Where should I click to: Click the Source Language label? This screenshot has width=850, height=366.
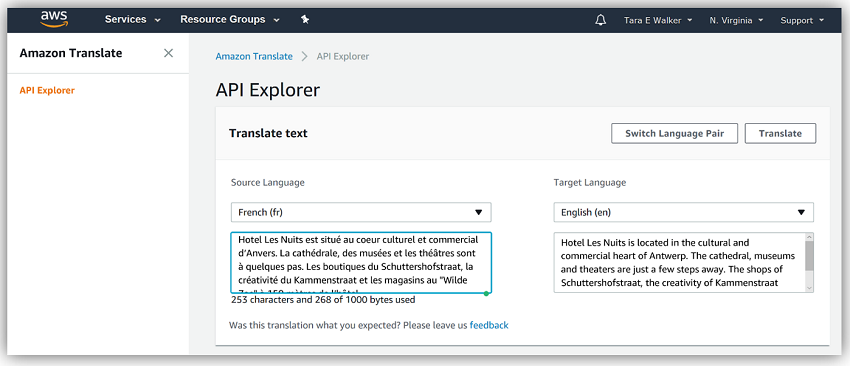[268, 183]
